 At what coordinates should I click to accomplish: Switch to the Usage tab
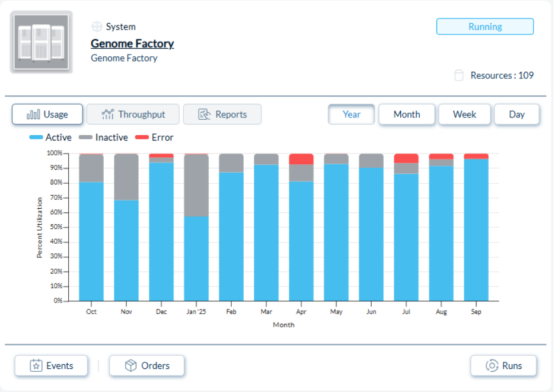coord(47,114)
